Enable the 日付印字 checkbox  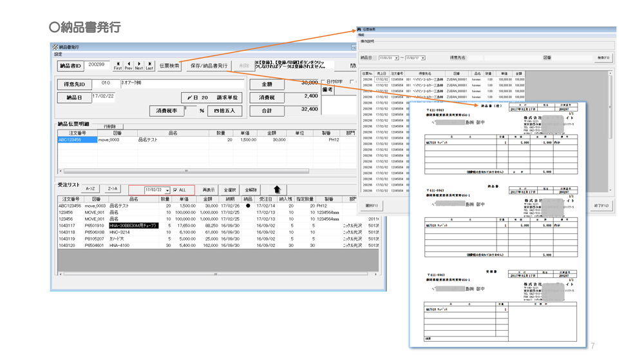coord(323,82)
